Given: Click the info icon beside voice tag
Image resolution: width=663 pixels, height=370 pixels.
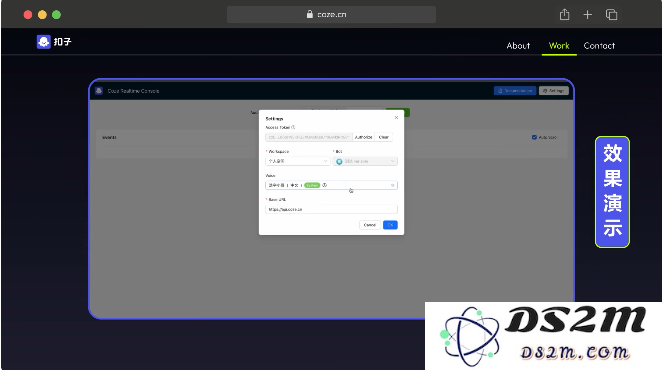Looking at the screenshot, I should point(325,185).
